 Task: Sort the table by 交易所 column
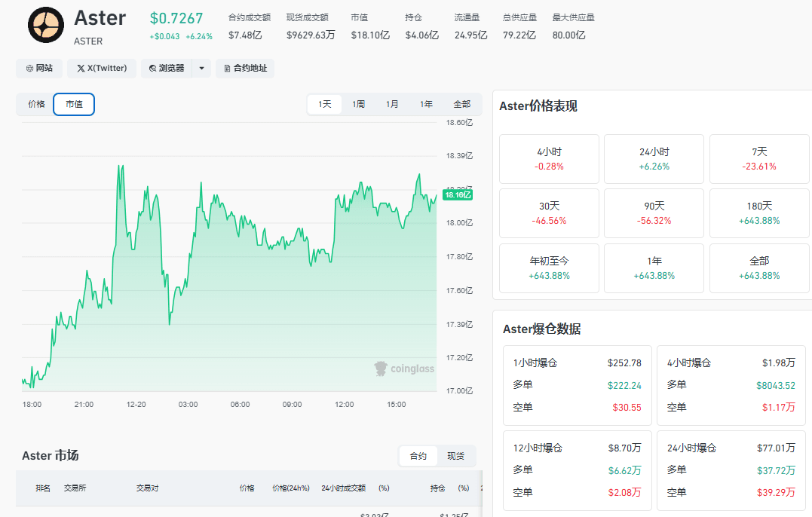click(x=75, y=488)
